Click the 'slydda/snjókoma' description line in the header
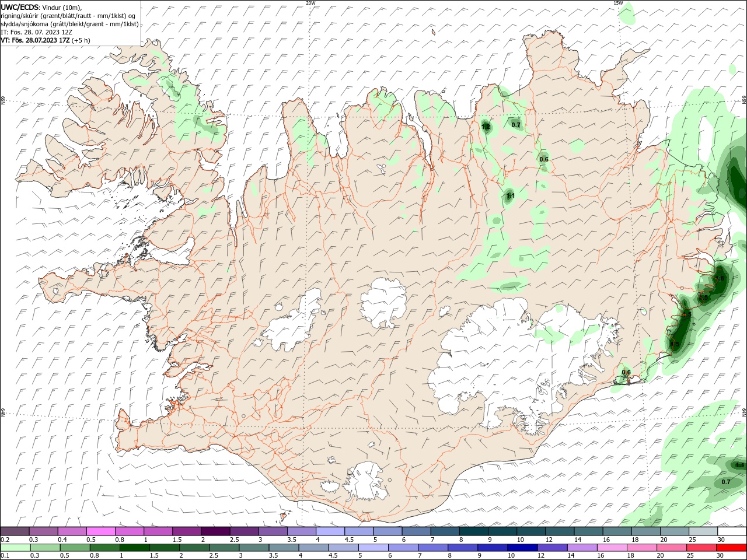Screen dimensions: 747x560 click(69, 24)
